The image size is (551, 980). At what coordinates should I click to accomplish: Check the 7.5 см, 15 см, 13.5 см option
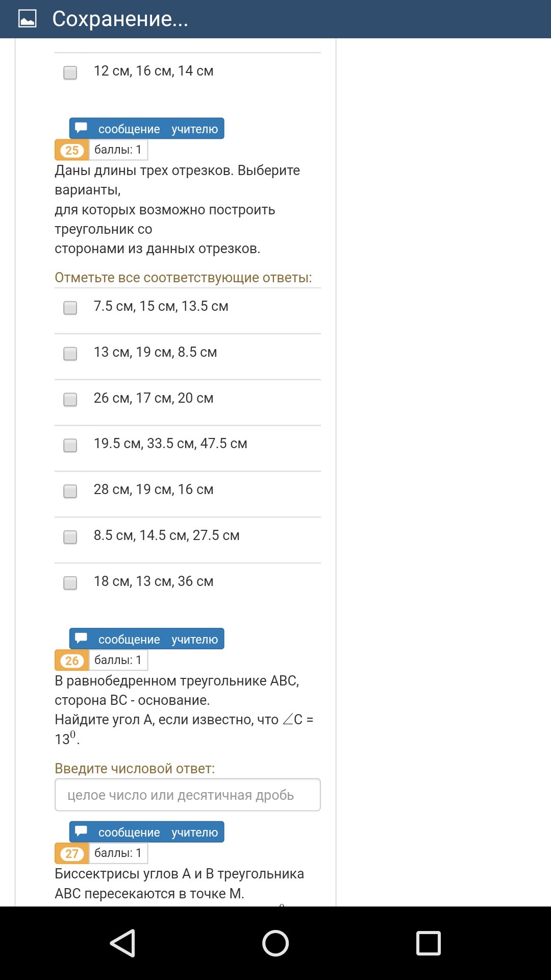(x=70, y=308)
